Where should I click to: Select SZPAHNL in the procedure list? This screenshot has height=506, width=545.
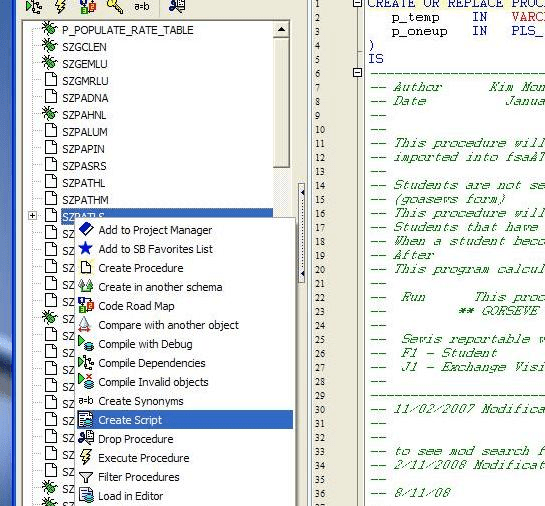pyautogui.click(x=84, y=115)
